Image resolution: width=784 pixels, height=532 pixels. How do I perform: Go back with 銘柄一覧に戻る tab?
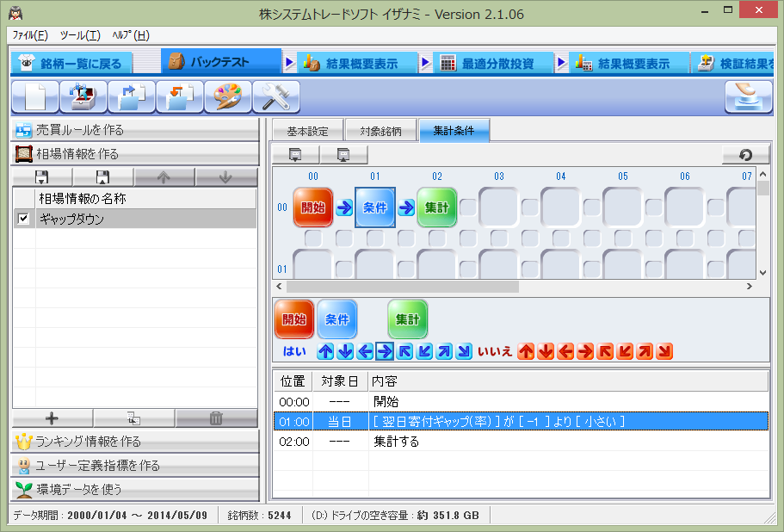71,64
